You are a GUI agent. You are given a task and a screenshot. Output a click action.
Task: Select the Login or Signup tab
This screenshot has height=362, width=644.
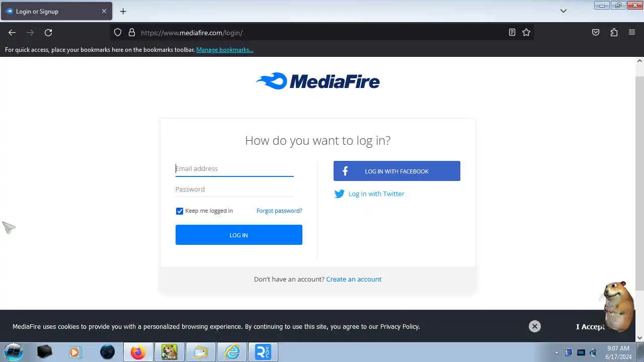pos(56,11)
